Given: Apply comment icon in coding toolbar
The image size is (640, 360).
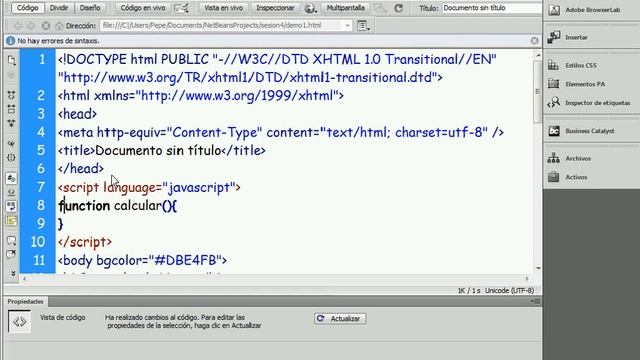Looking at the screenshot, I should [x=11, y=240].
